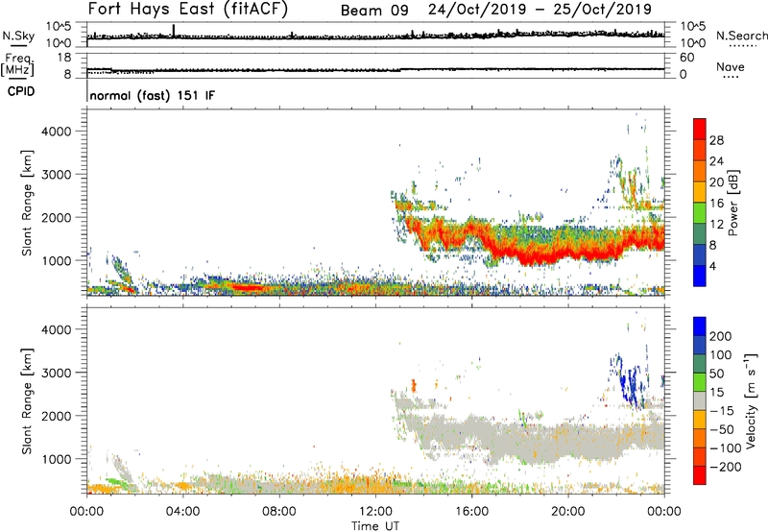Click the '3000' tick on the velocity panel
This screenshot has width=768, height=532.
coord(57,373)
